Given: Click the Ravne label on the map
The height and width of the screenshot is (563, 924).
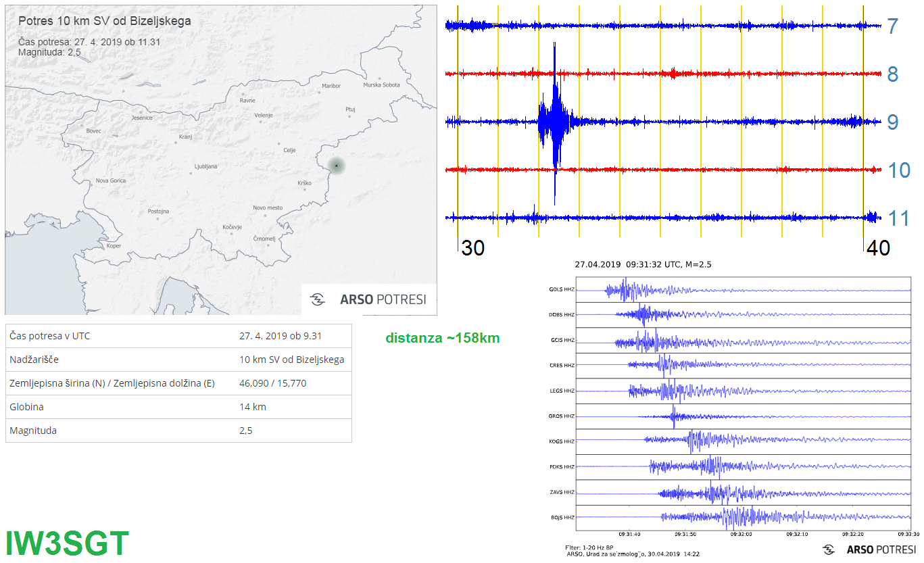Looking at the screenshot, I should click(247, 101).
